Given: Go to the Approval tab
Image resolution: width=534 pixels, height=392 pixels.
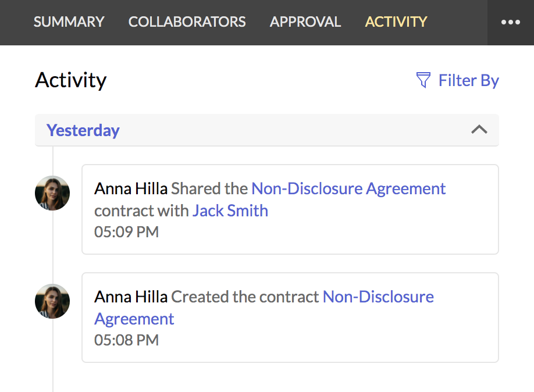Looking at the screenshot, I should 305,22.
